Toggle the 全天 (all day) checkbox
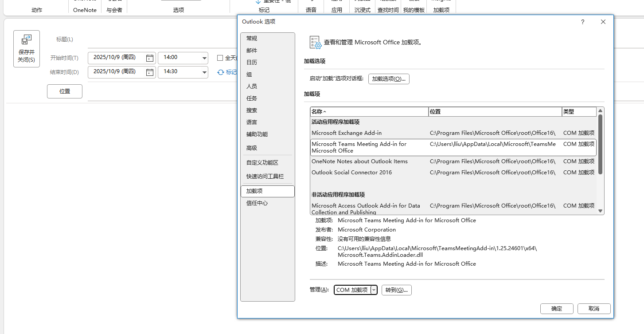 tap(220, 58)
